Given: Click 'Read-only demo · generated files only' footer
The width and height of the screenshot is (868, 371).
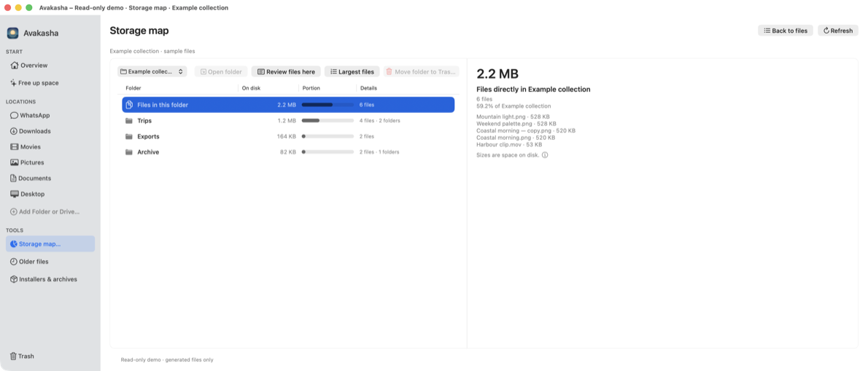Looking at the screenshot, I should (166, 360).
